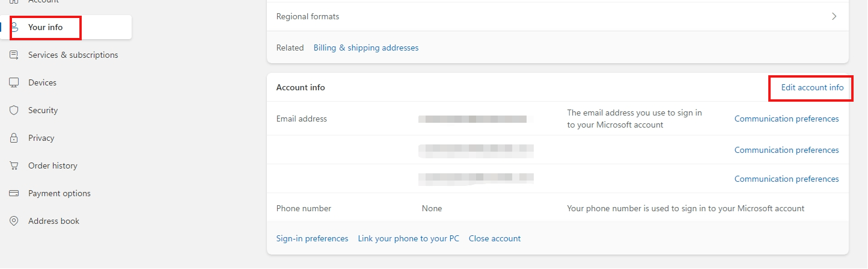Expand the Regional formats chevron
This screenshot has width=868, height=269.
tap(834, 16)
